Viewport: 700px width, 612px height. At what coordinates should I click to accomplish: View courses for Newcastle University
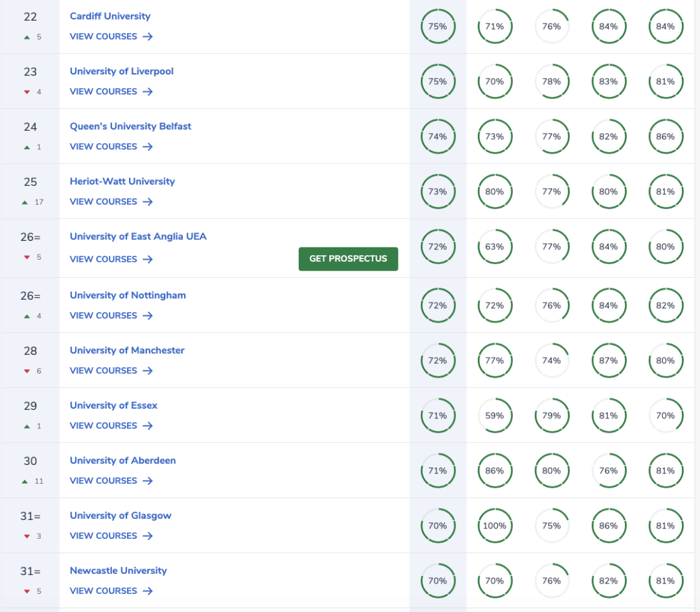click(111, 591)
